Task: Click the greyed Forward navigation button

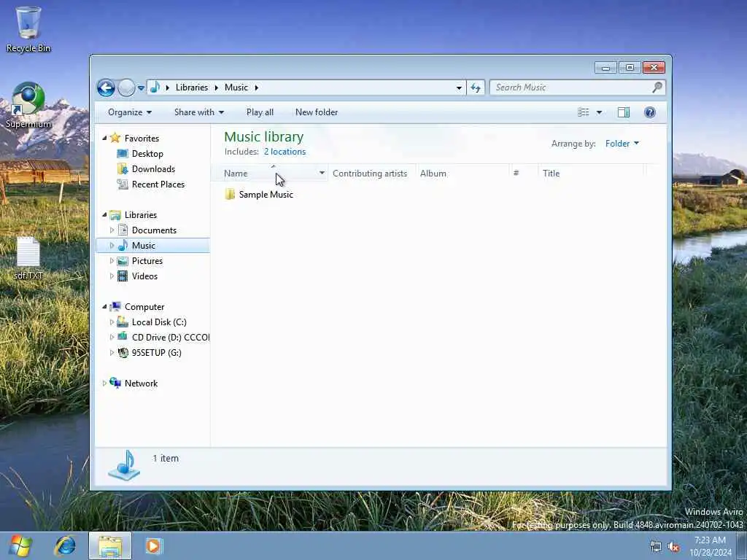Action: pyautogui.click(x=126, y=87)
